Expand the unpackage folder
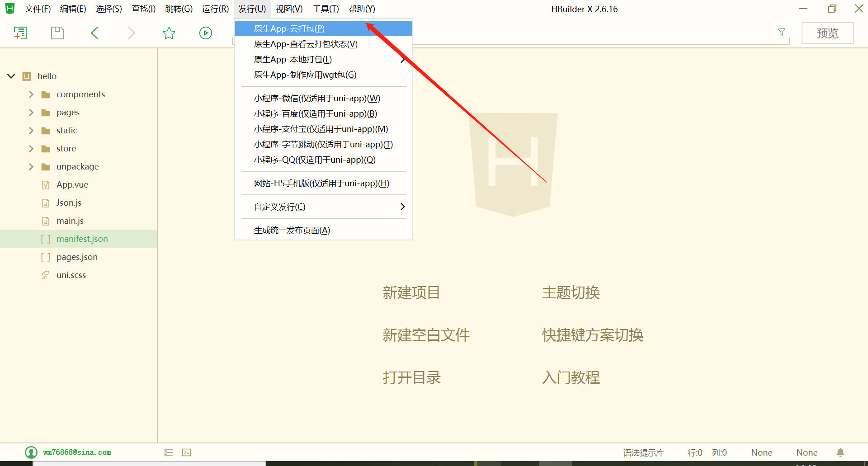Screen dimensions: 868x466 31,167
